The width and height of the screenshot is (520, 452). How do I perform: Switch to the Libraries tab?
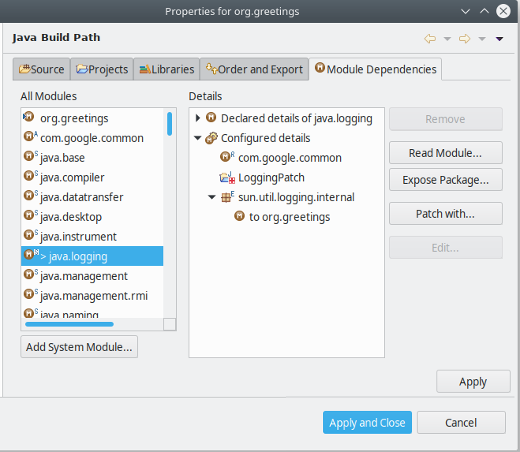tap(167, 69)
